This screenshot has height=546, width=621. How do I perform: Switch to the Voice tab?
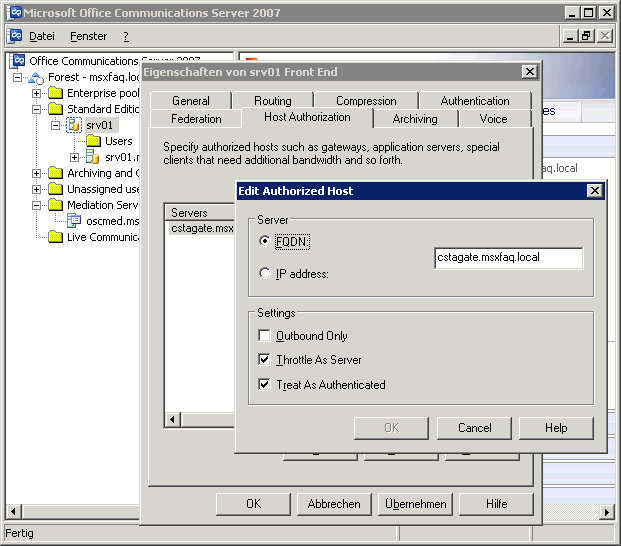click(x=493, y=119)
